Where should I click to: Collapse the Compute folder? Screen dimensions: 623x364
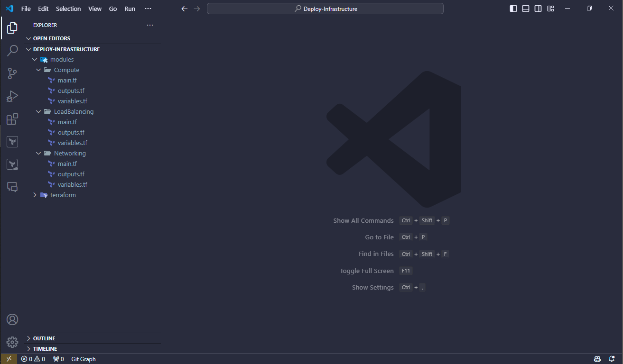coord(93,70)
